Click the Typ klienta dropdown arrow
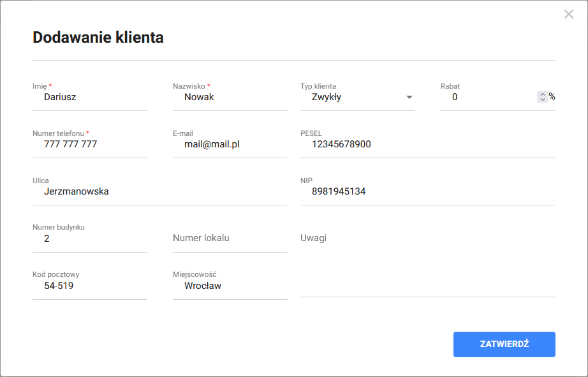This screenshot has width=588, height=377. pyautogui.click(x=409, y=98)
